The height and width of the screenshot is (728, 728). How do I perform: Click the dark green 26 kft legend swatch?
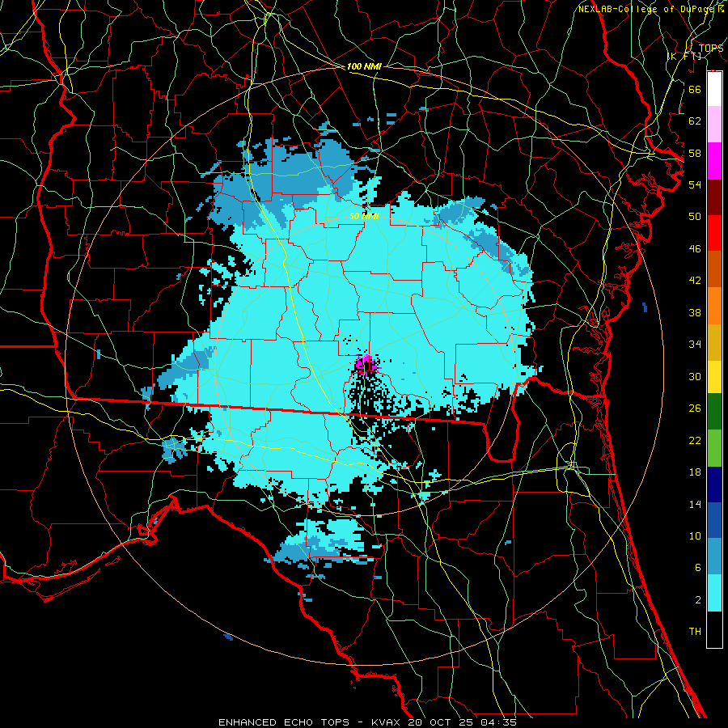click(714, 412)
